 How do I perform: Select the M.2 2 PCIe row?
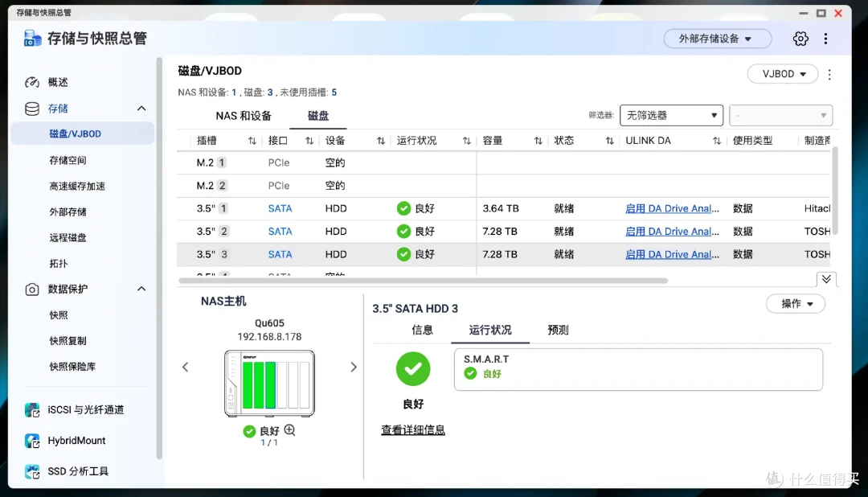tap(504, 186)
